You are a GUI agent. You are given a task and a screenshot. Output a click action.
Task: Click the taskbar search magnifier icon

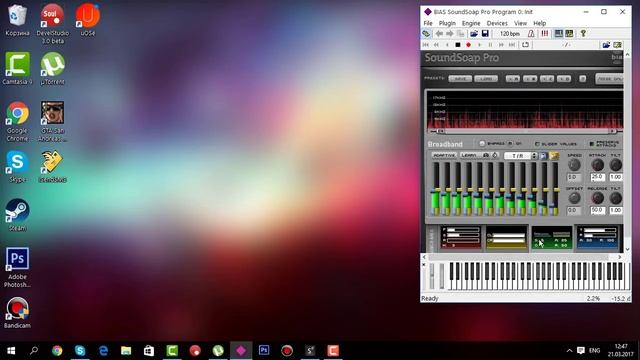coord(34,351)
